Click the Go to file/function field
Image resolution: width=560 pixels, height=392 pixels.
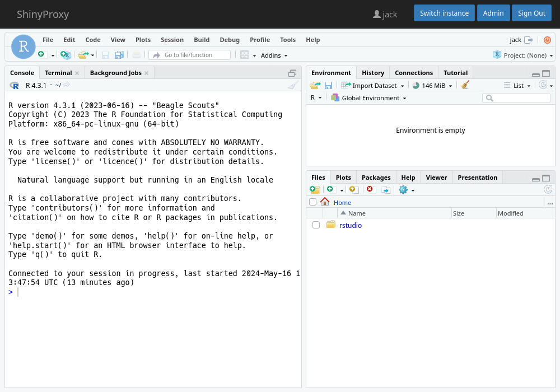190,55
